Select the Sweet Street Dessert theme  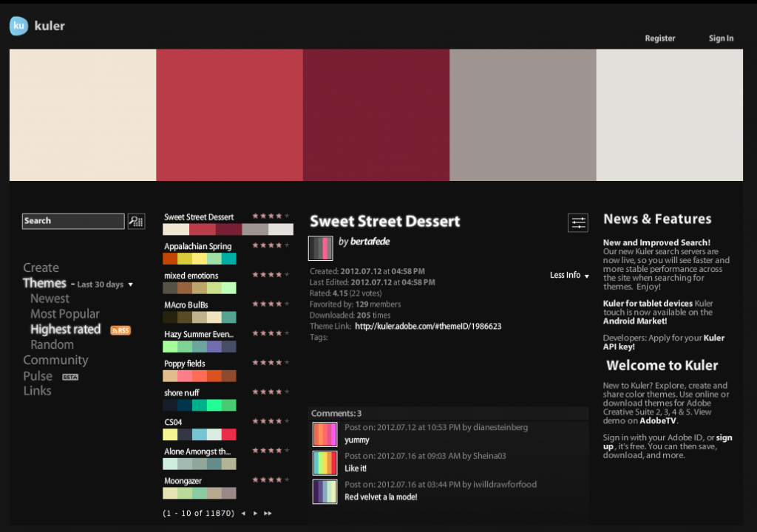click(x=199, y=217)
